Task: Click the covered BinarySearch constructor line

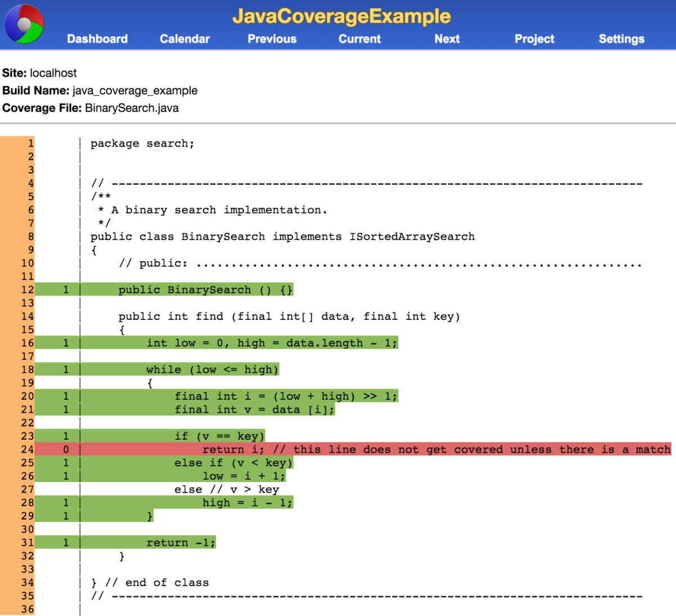Action: point(206,289)
